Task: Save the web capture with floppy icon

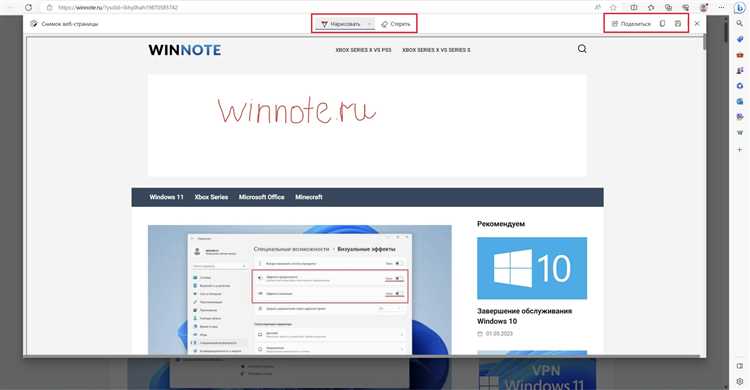Action: click(x=678, y=23)
